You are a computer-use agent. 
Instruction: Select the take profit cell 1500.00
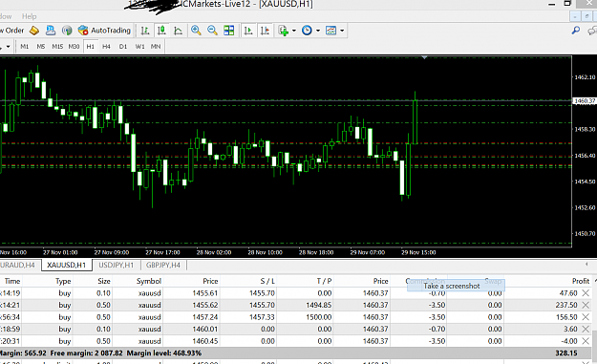coord(319,317)
